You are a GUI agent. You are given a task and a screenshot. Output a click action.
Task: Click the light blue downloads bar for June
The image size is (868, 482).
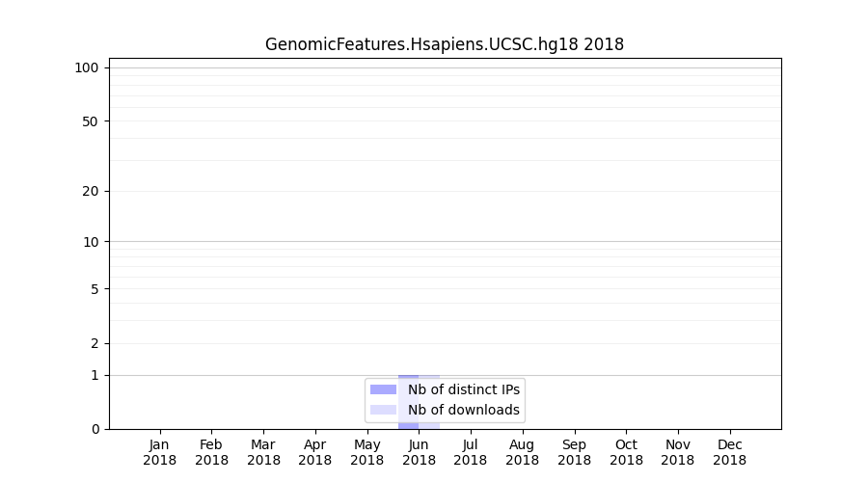pyautogui.click(x=430, y=422)
